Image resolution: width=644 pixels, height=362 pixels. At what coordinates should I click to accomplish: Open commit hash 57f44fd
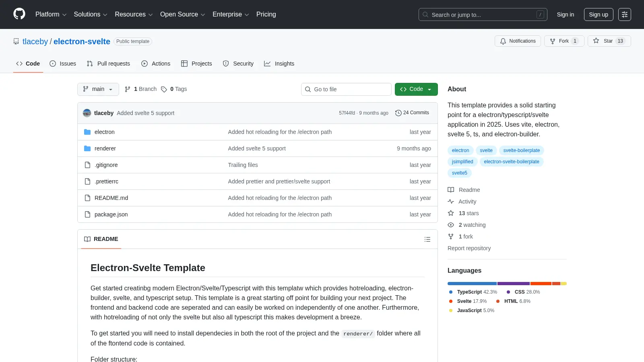click(347, 113)
